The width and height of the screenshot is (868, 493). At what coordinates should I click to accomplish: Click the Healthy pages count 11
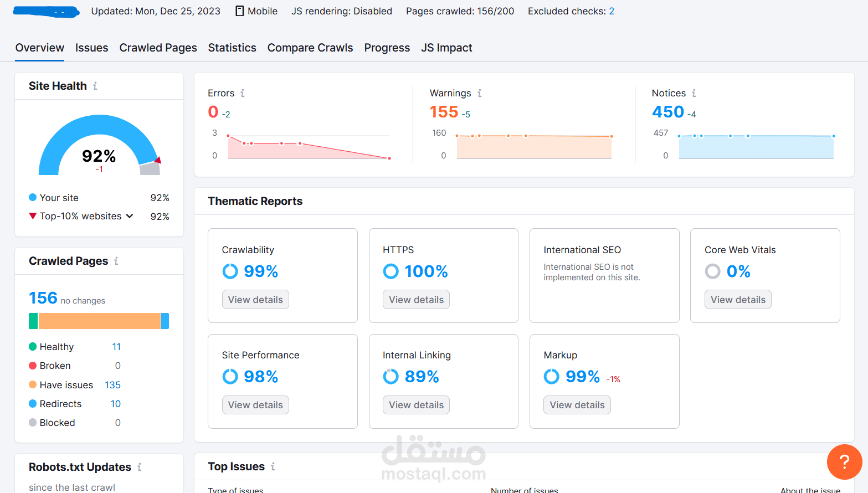(116, 347)
